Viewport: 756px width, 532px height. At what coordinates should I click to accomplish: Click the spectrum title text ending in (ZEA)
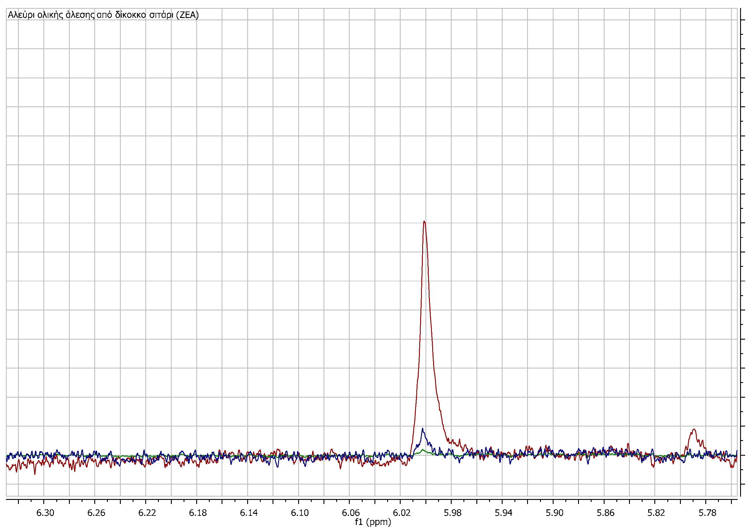click(x=103, y=15)
